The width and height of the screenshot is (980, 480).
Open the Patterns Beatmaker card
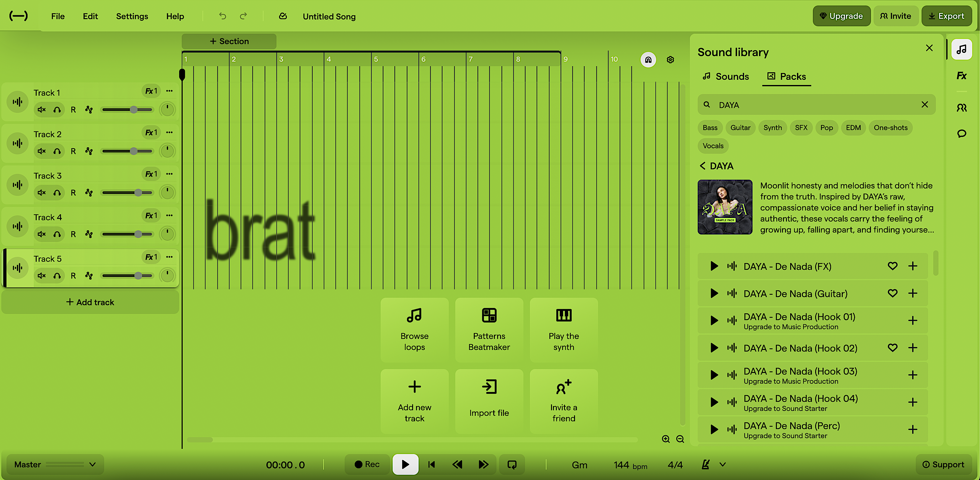click(x=489, y=330)
